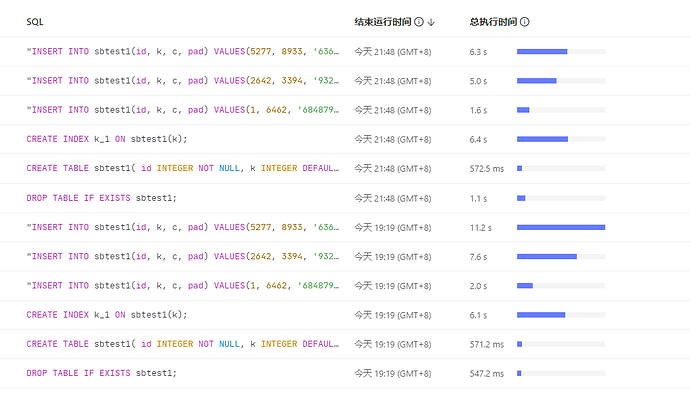
Task: Click the 7.6 s execution time value
Action: pyautogui.click(x=478, y=257)
